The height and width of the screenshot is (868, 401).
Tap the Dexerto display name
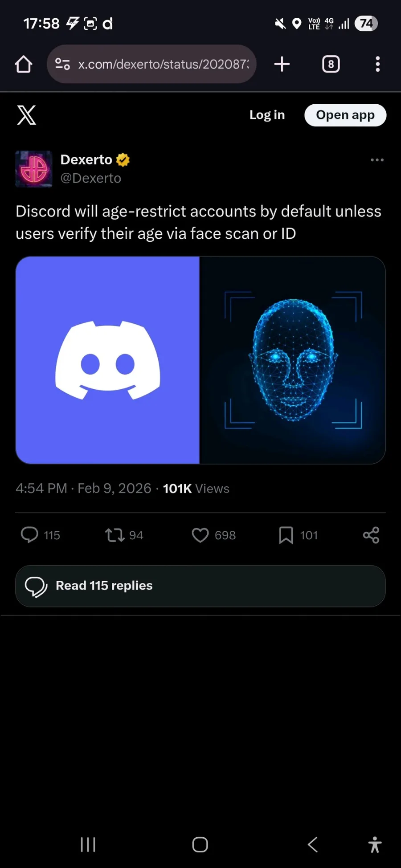[x=86, y=159]
